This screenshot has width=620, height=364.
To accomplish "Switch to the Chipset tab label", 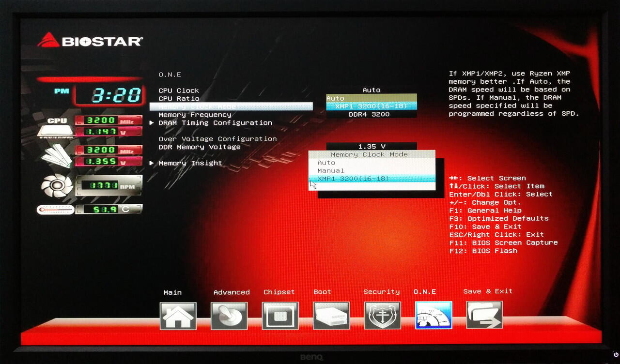I will tap(279, 292).
